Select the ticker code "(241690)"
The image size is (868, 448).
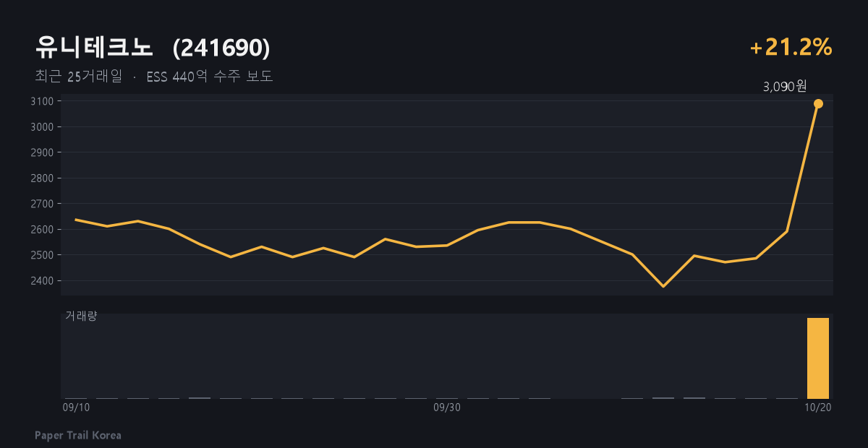(222, 48)
